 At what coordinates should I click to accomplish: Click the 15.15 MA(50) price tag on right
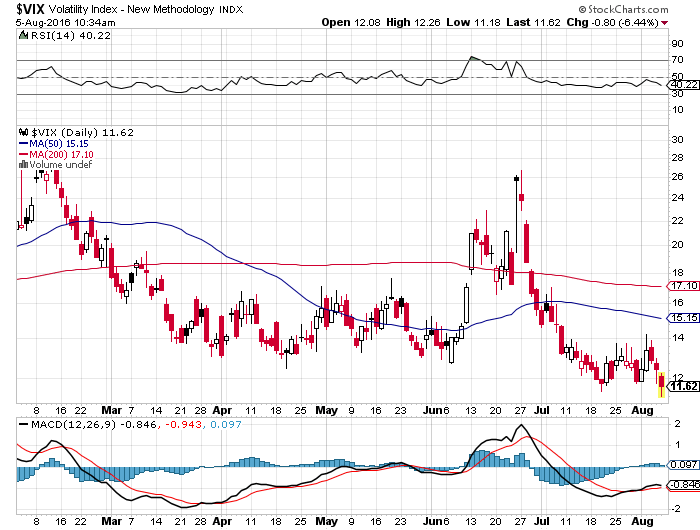click(x=683, y=318)
